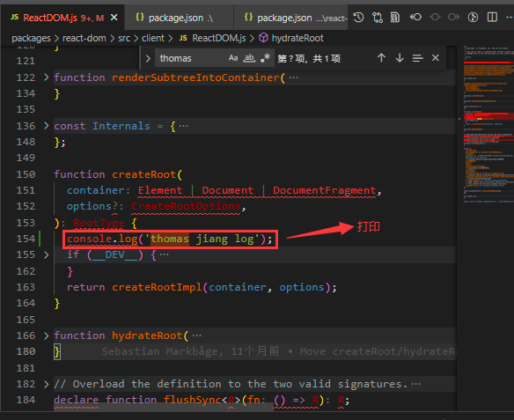Click the src breadcrumb
This screenshot has width=514, height=420.
(124, 39)
